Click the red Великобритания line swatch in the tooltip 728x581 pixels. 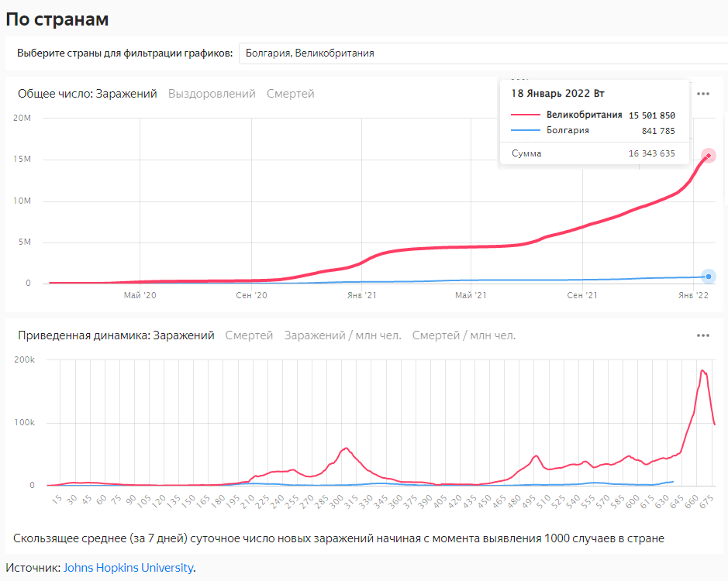[x=526, y=115]
